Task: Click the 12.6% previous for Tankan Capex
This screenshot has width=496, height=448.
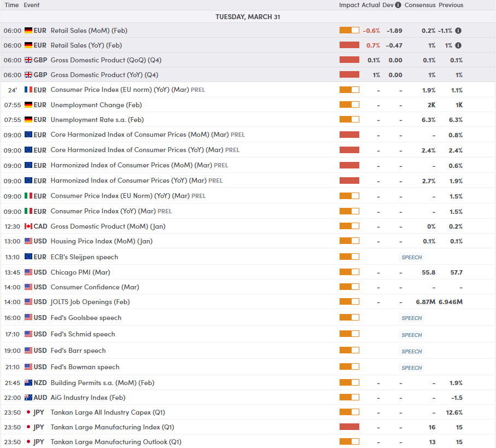Action: click(454, 412)
